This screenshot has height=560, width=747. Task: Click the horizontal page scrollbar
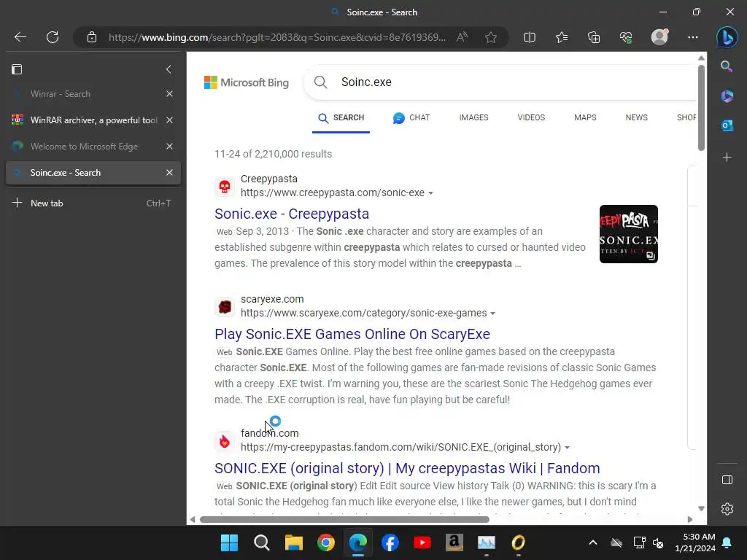344,519
